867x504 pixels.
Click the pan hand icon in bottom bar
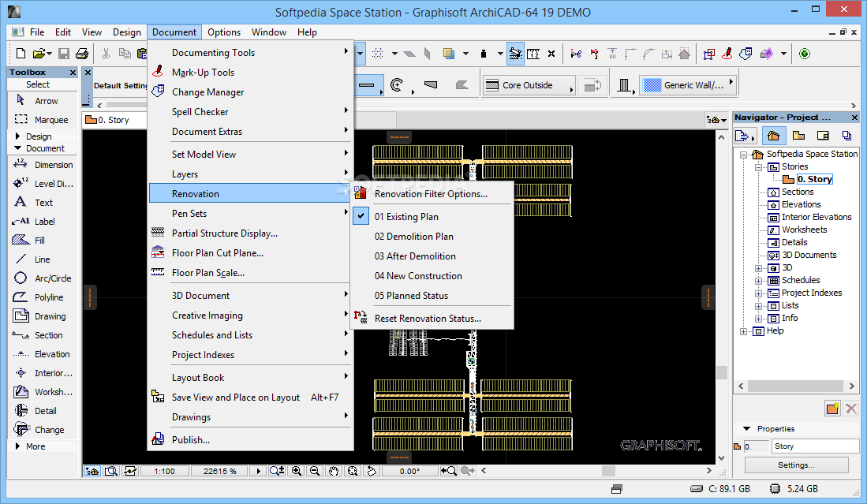tap(334, 471)
